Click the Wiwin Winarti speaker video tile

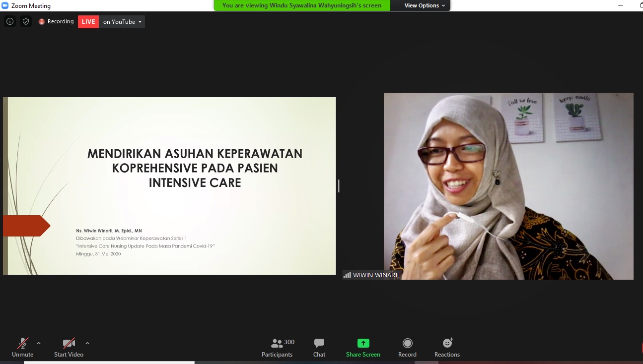pos(508,186)
